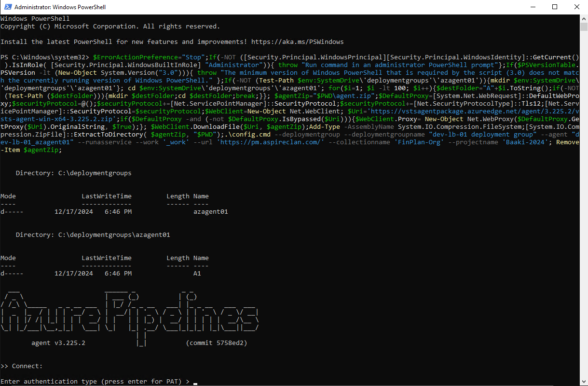Click '(commit 5758ed2)' text

217,343
